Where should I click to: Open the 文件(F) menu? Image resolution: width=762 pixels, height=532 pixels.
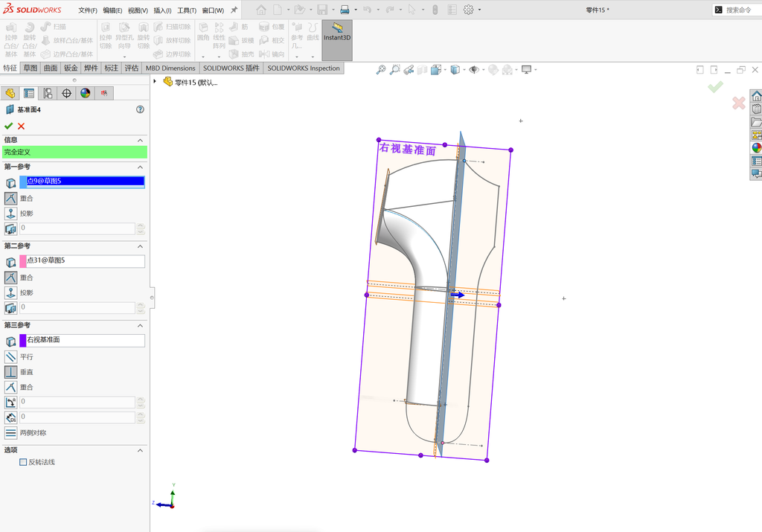(x=88, y=10)
